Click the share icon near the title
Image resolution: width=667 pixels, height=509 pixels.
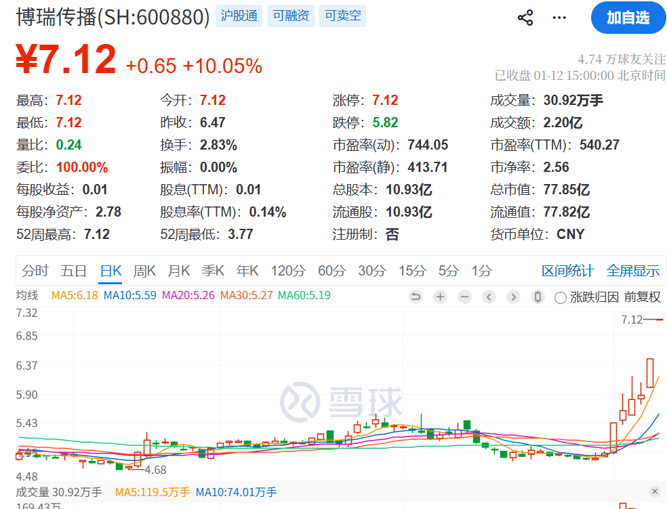click(526, 17)
